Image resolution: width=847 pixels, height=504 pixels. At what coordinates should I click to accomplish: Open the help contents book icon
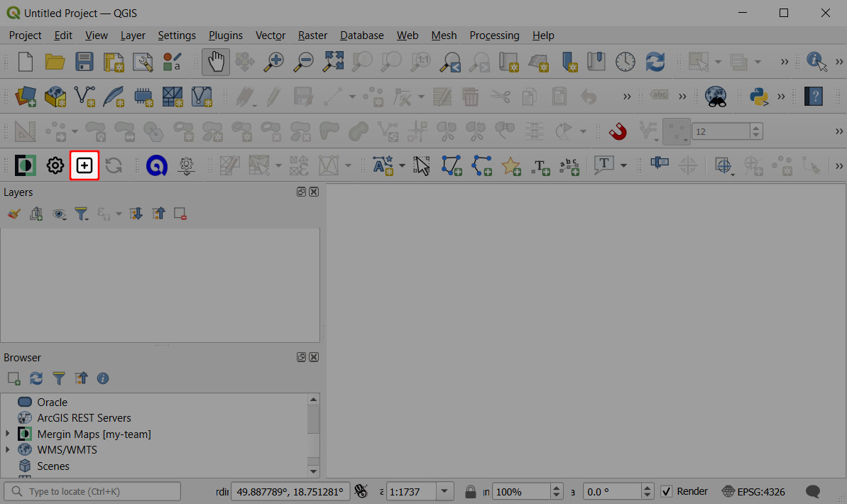813,97
